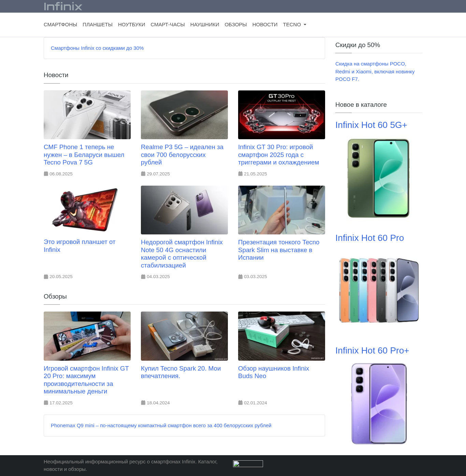Open Tecno Spark Slim presentation article
The width and height of the screenshot is (466, 476).
(279, 250)
